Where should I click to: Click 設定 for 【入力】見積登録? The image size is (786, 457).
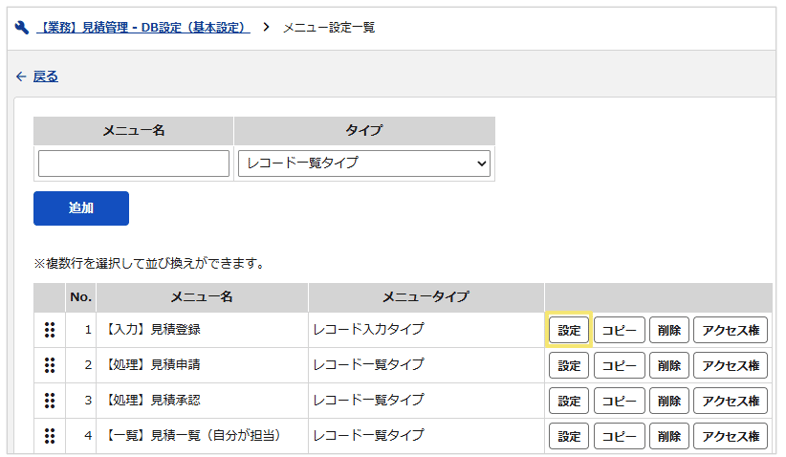click(x=569, y=330)
